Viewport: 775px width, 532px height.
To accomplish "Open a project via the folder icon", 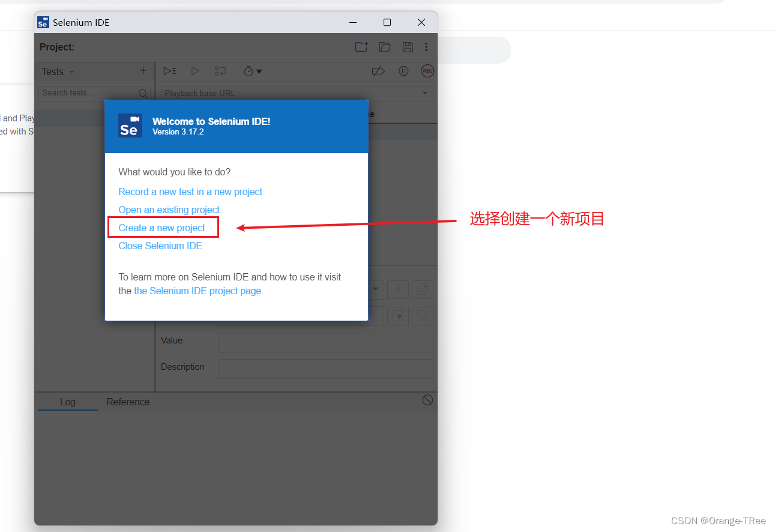I will click(385, 47).
